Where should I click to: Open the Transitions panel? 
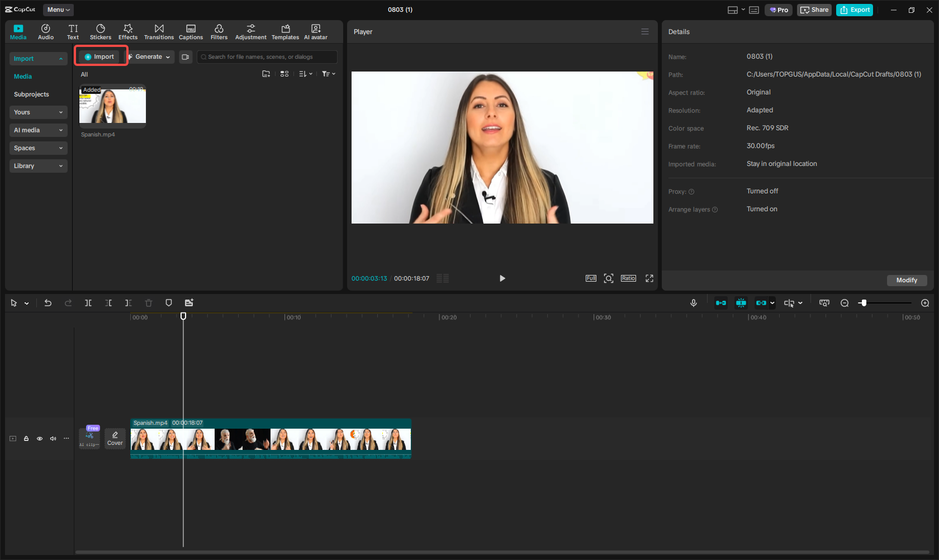[x=159, y=31]
